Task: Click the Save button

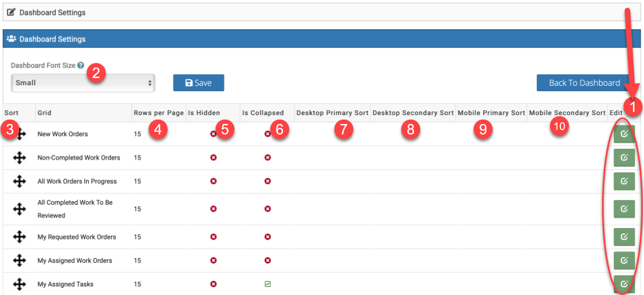Action: coord(198,83)
